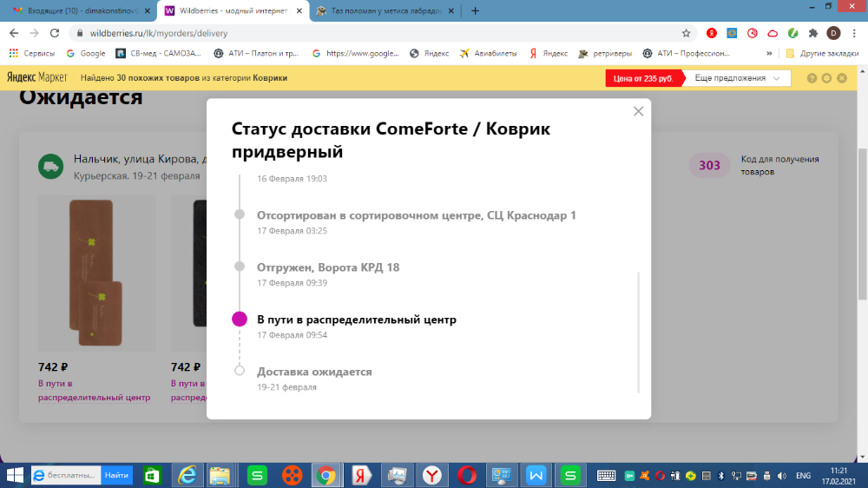The height and width of the screenshot is (488, 868).
Task: Close the delivery status popup
Action: pyautogui.click(x=638, y=111)
